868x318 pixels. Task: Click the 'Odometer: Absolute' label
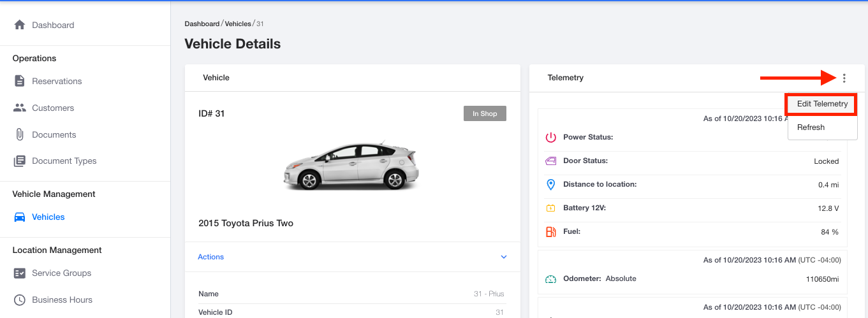(600, 278)
